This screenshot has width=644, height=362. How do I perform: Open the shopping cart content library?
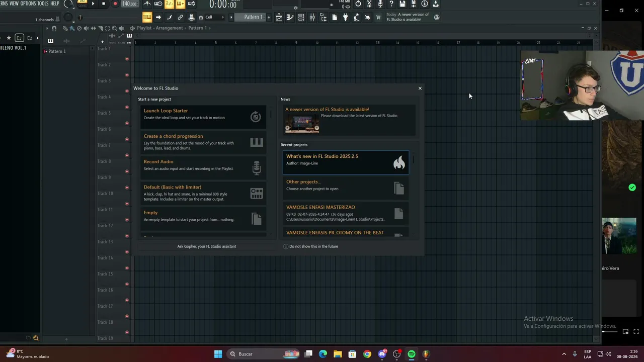tap(378, 17)
